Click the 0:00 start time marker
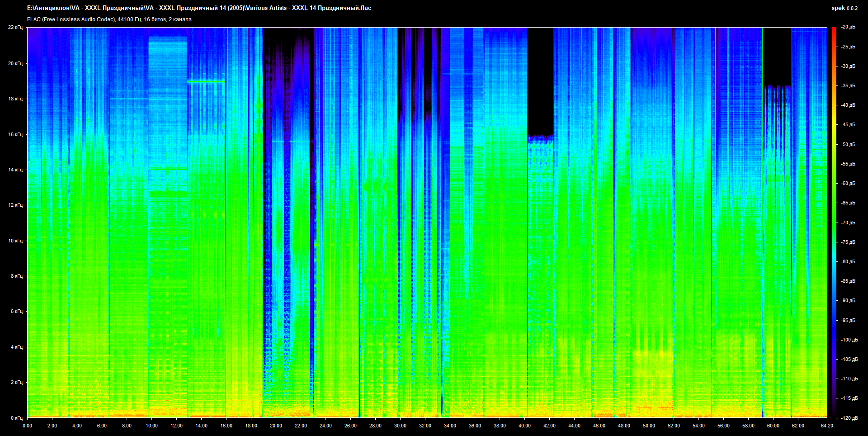 click(27, 426)
